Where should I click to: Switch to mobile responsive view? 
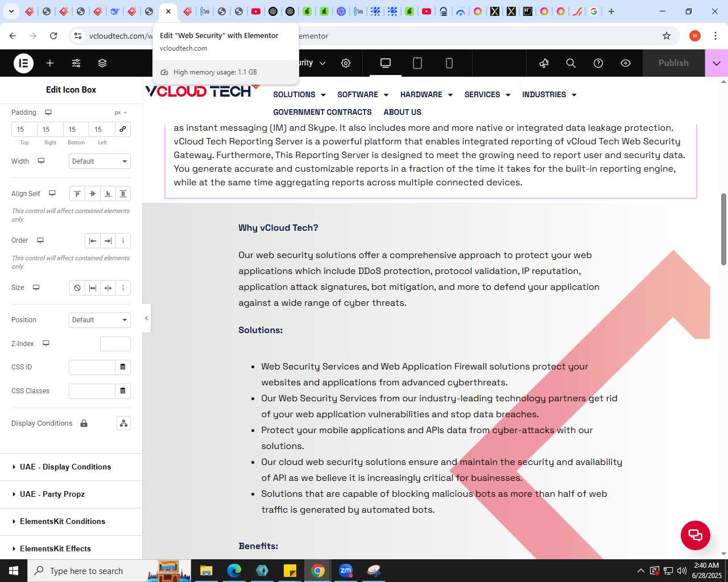[449, 63]
